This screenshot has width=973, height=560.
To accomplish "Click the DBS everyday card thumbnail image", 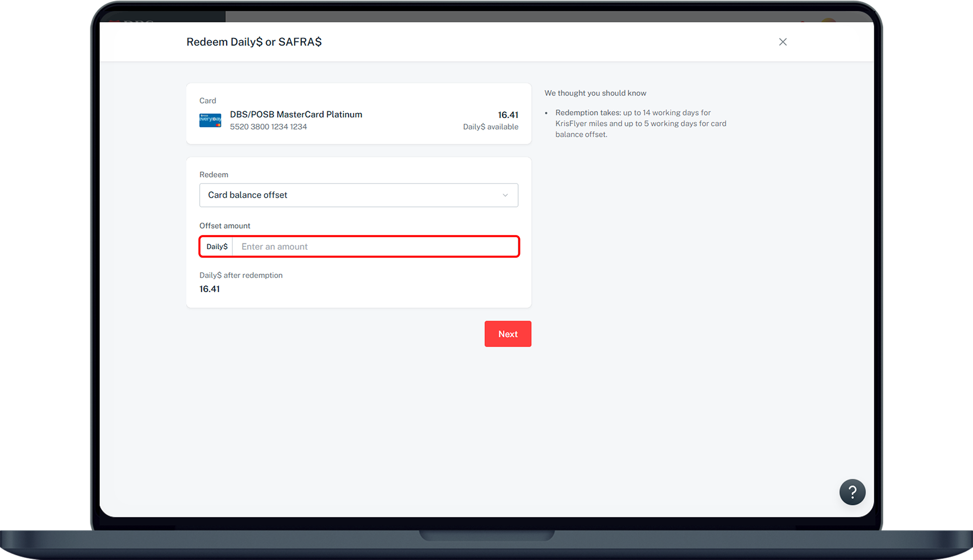I will (210, 120).
